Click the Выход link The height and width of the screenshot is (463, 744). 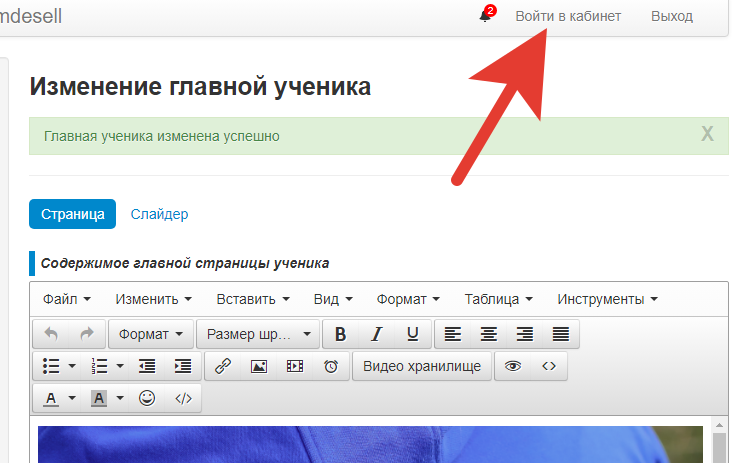pos(672,17)
